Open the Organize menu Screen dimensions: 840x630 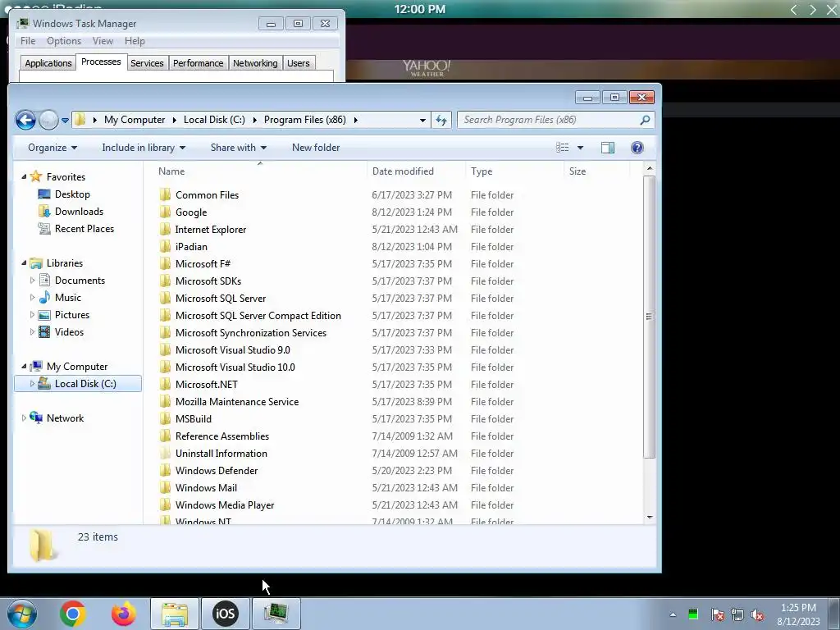(x=52, y=148)
